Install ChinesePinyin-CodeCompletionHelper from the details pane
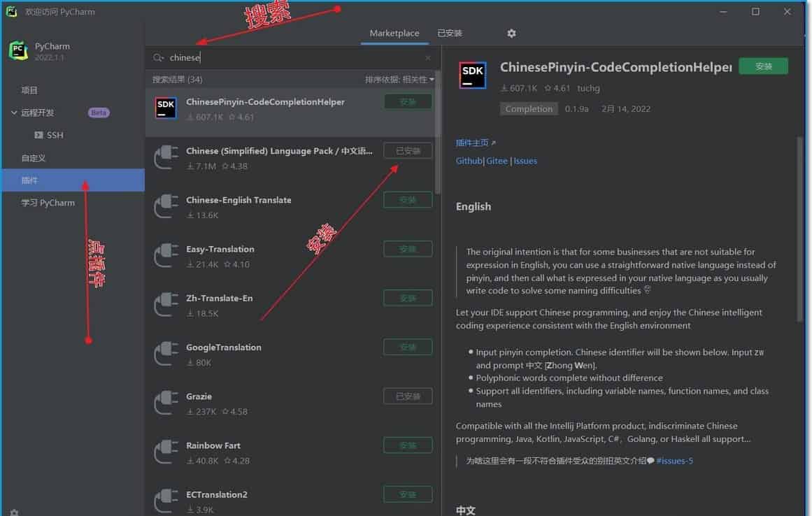The height and width of the screenshot is (516, 812). coord(763,66)
